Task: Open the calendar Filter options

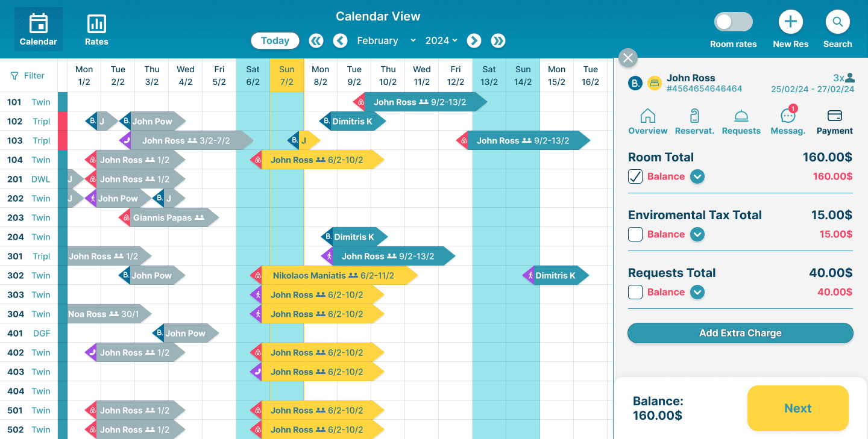Action: (28, 75)
